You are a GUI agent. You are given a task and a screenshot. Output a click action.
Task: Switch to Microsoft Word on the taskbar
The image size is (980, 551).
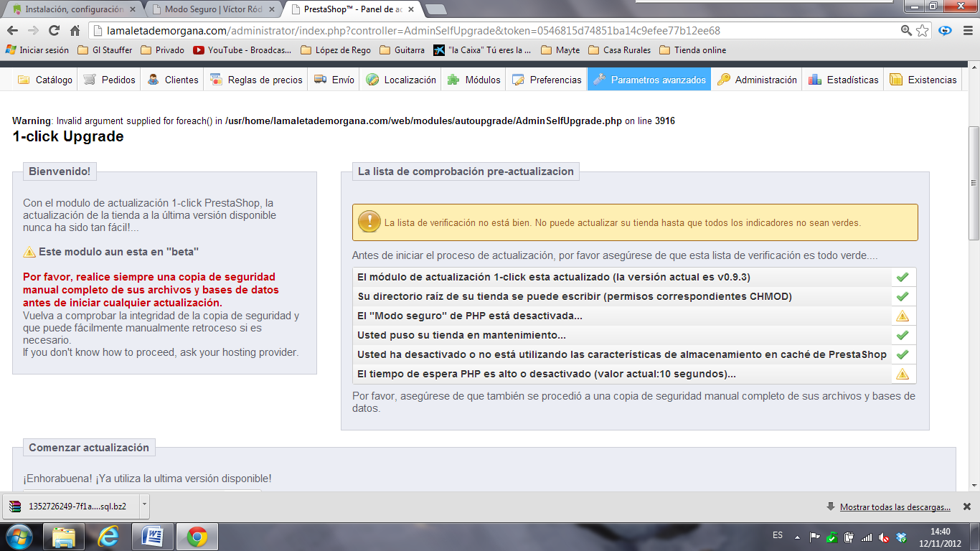pos(154,537)
